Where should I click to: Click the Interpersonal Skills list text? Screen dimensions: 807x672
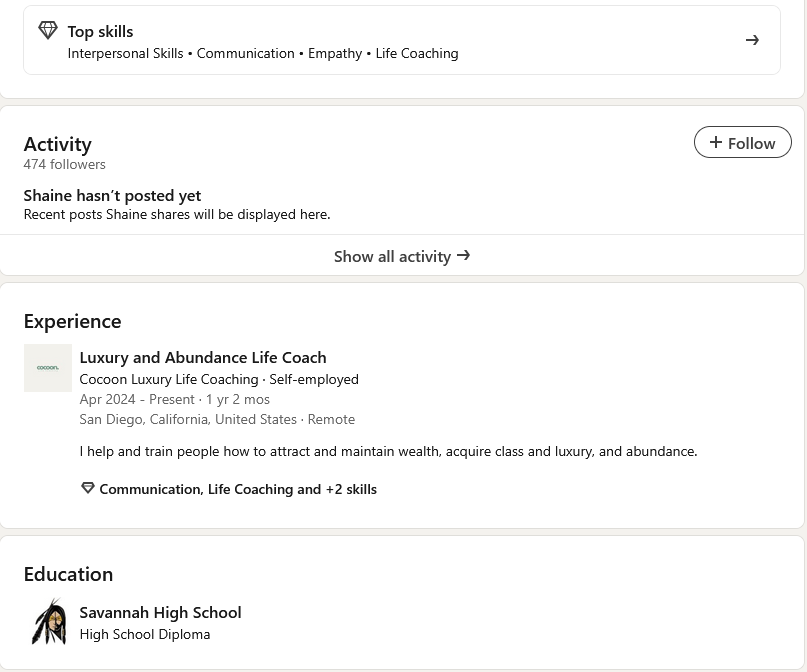[x=125, y=54]
